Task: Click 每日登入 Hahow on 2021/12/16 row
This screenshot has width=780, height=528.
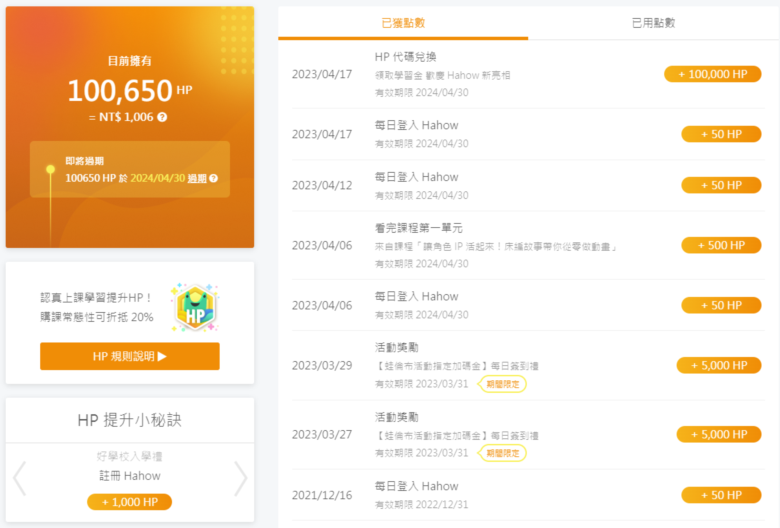Action: click(416, 486)
